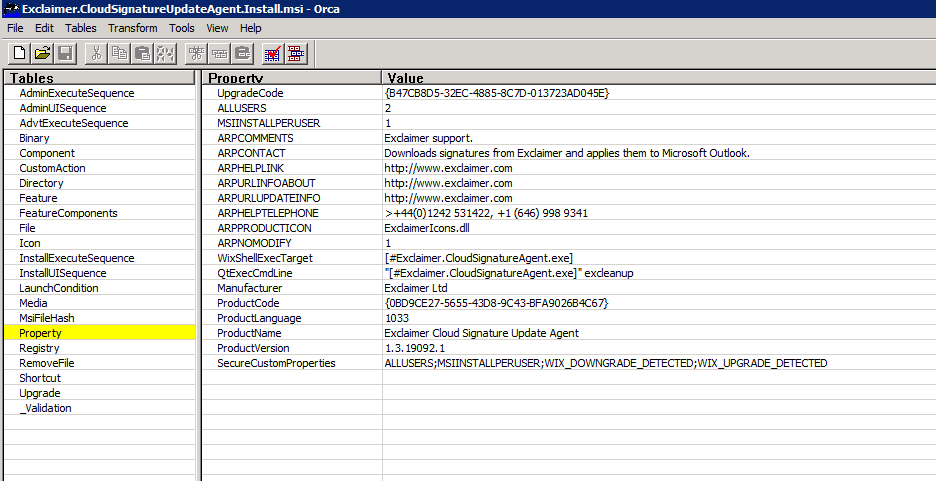Image resolution: width=936 pixels, height=481 pixels.
Task: Select the CustomAction table
Action: pyautogui.click(x=52, y=168)
